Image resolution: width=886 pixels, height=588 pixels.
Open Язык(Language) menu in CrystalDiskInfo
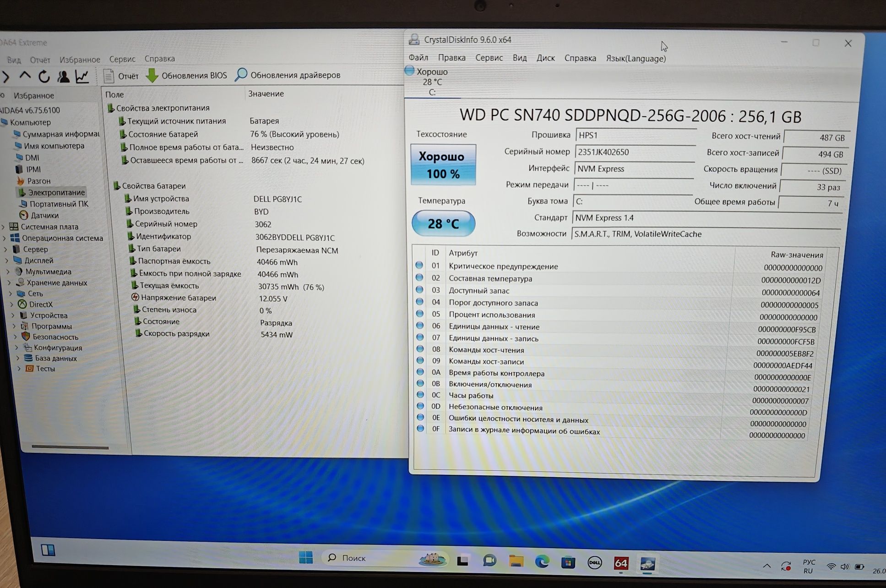coord(636,59)
